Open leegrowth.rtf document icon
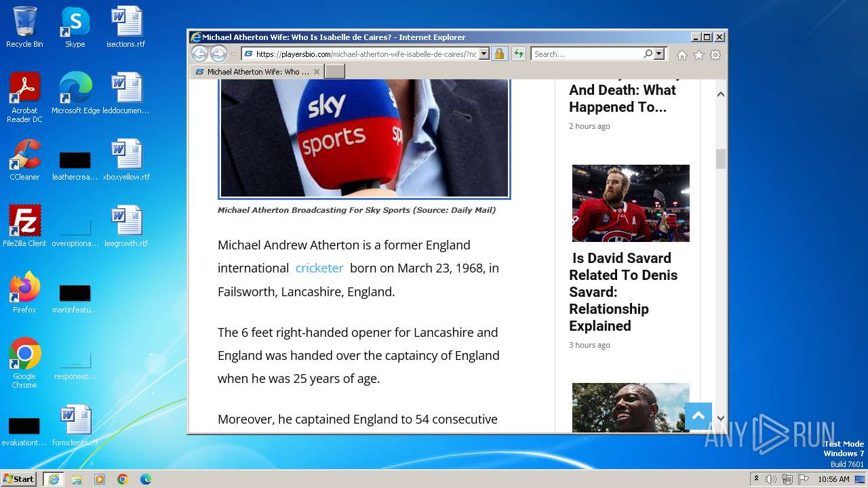Viewport: 868px width, 488px height. tap(126, 226)
